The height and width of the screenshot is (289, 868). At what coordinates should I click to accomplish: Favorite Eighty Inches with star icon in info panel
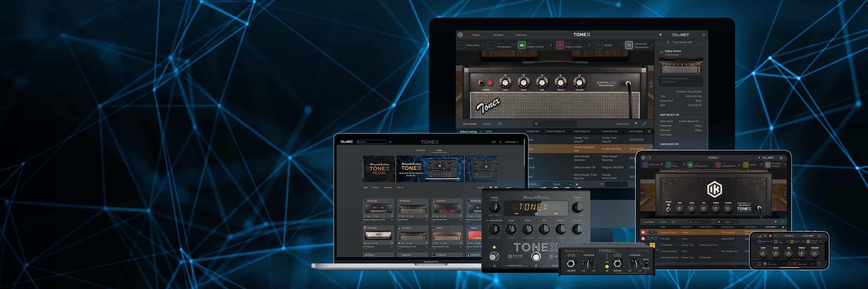(x=661, y=52)
